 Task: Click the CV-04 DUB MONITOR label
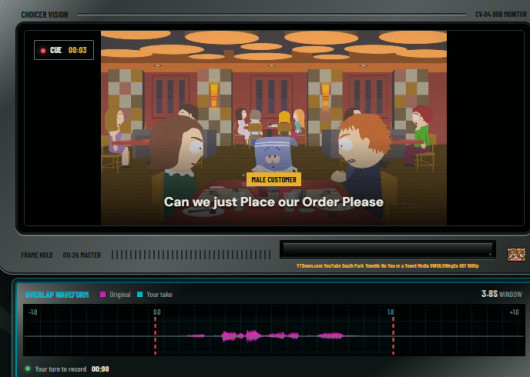click(x=501, y=15)
